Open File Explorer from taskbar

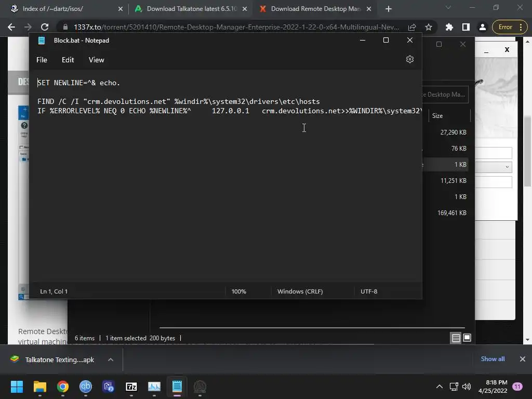pyautogui.click(x=39, y=387)
